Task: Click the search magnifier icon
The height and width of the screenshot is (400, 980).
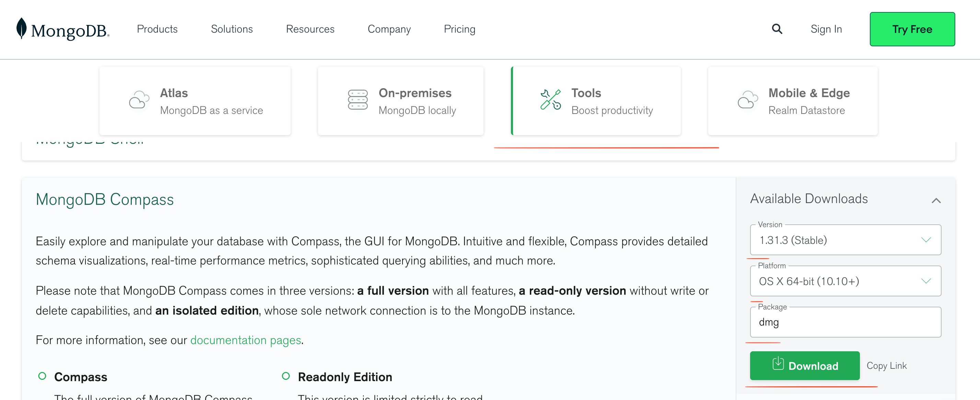Action: (777, 29)
